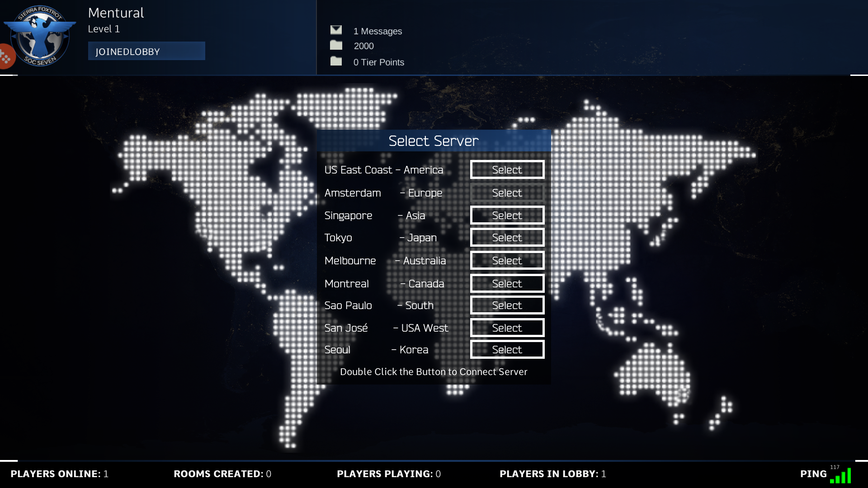
Task: Click the red circular icon at left edge
Action: [6, 56]
